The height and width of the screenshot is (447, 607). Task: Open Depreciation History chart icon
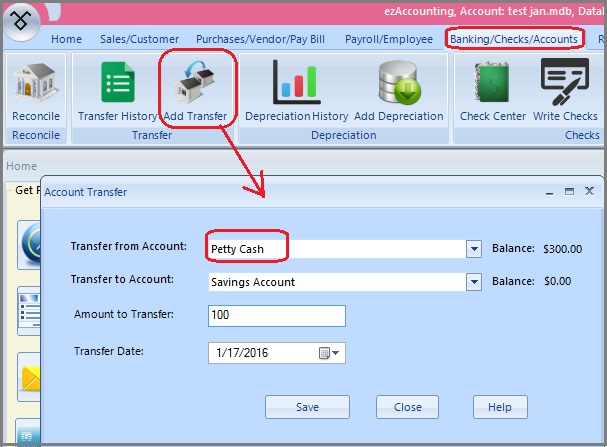pyautogui.click(x=296, y=87)
